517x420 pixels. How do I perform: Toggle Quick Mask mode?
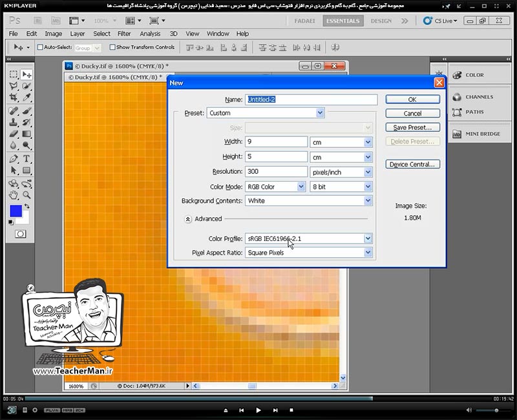point(21,234)
